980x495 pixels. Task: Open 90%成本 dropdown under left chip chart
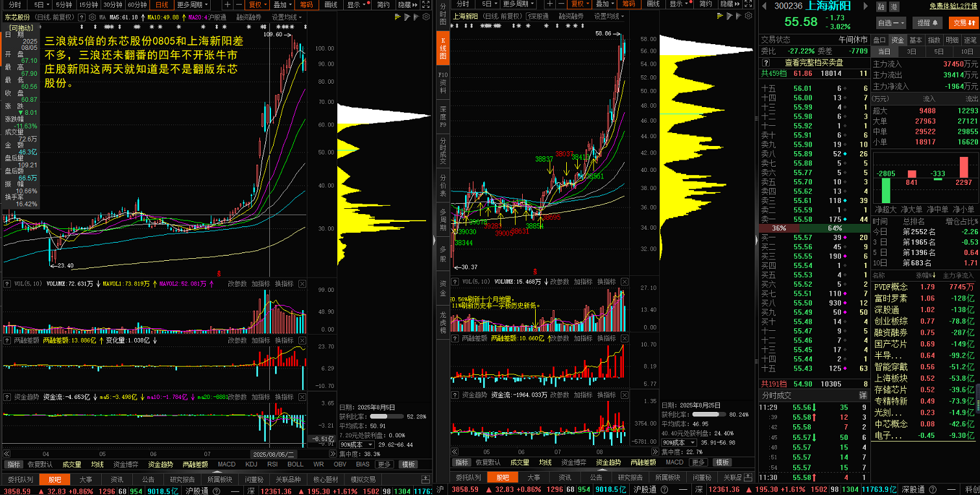[x=357, y=444]
